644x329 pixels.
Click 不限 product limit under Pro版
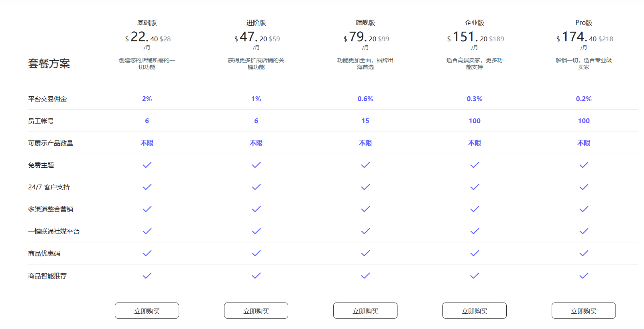coord(584,143)
